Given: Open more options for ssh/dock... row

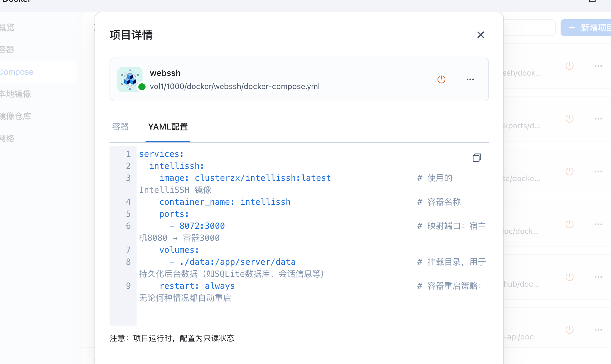Looking at the screenshot, I should 598,66.
